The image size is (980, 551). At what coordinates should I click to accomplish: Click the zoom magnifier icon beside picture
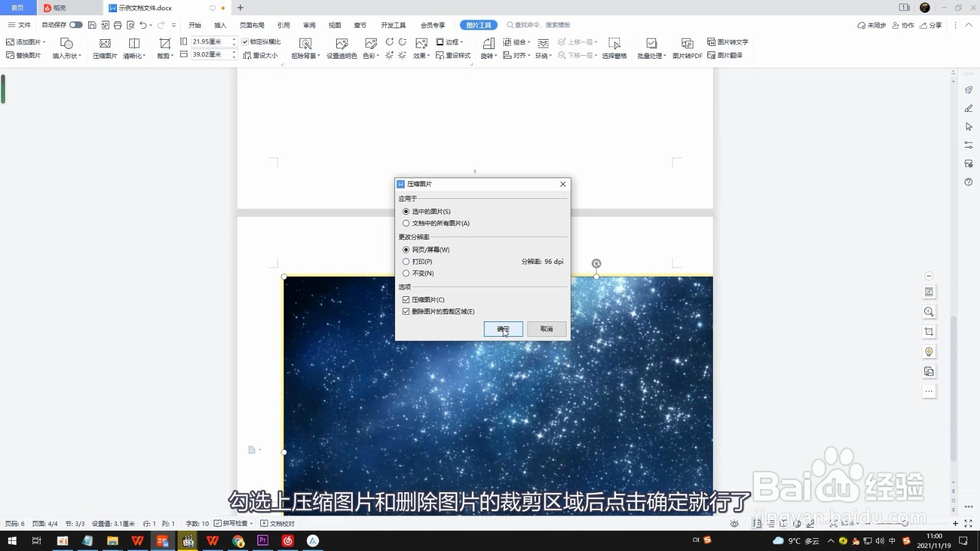click(929, 312)
